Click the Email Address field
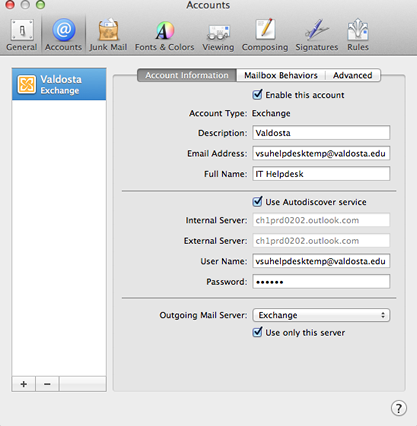Image resolution: width=417 pixels, height=426 pixels. click(x=321, y=153)
